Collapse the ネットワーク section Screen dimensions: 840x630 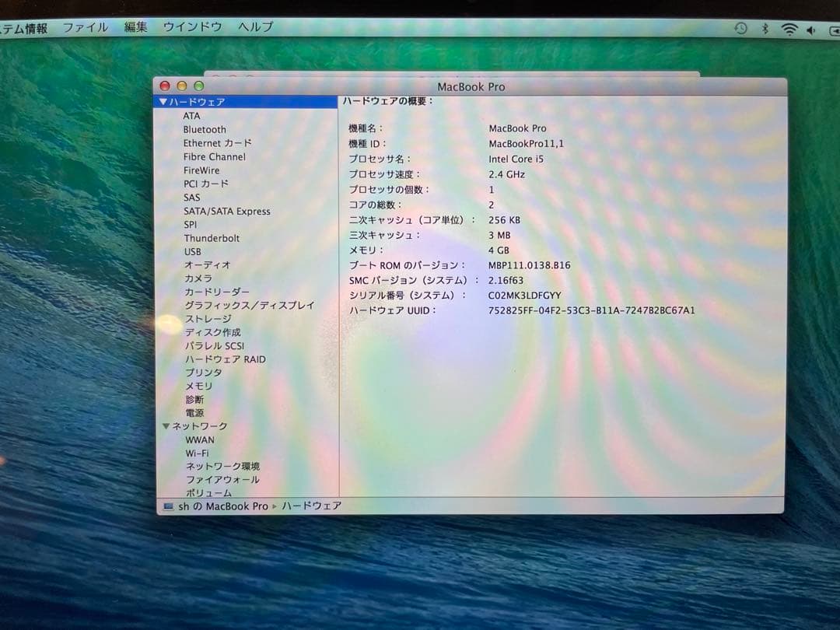(x=166, y=426)
